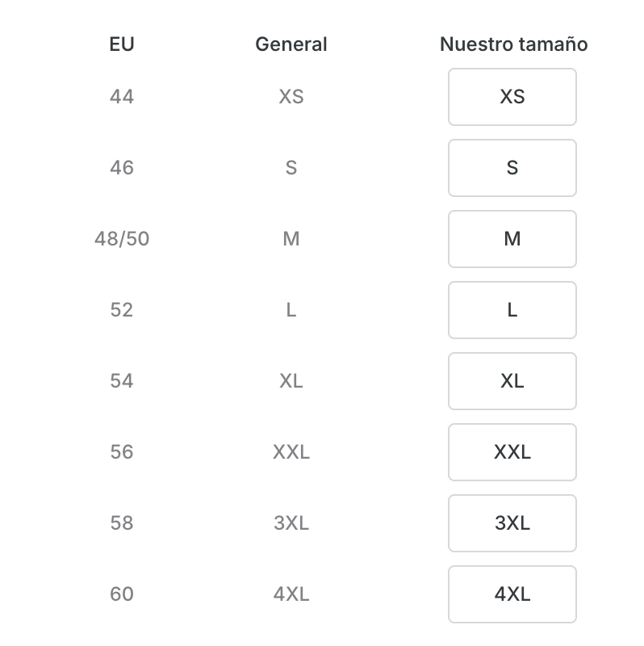644x646 pixels.
Task: Click EU size 44 cell
Action: (122, 97)
